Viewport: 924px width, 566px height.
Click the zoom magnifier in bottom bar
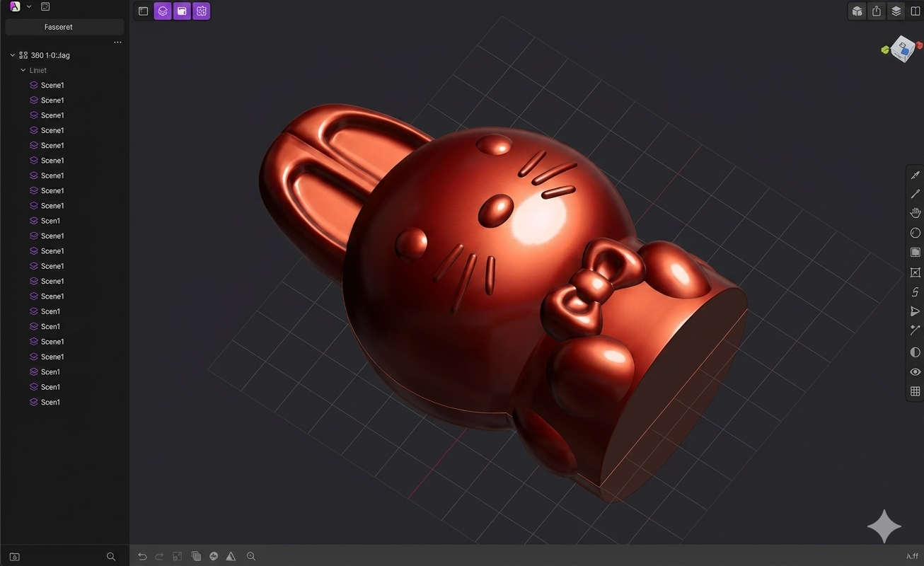point(251,557)
